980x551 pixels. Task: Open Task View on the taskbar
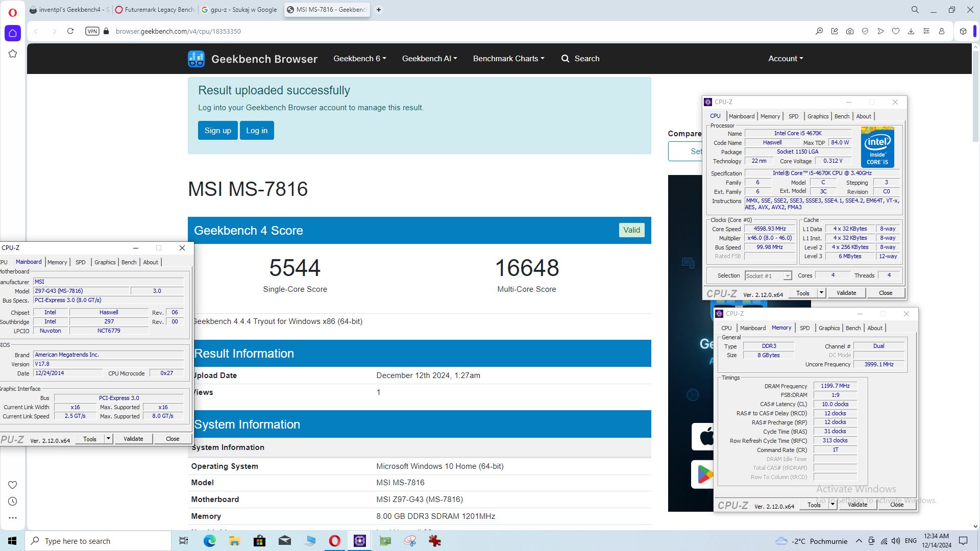pyautogui.click(x=184, y=541)
